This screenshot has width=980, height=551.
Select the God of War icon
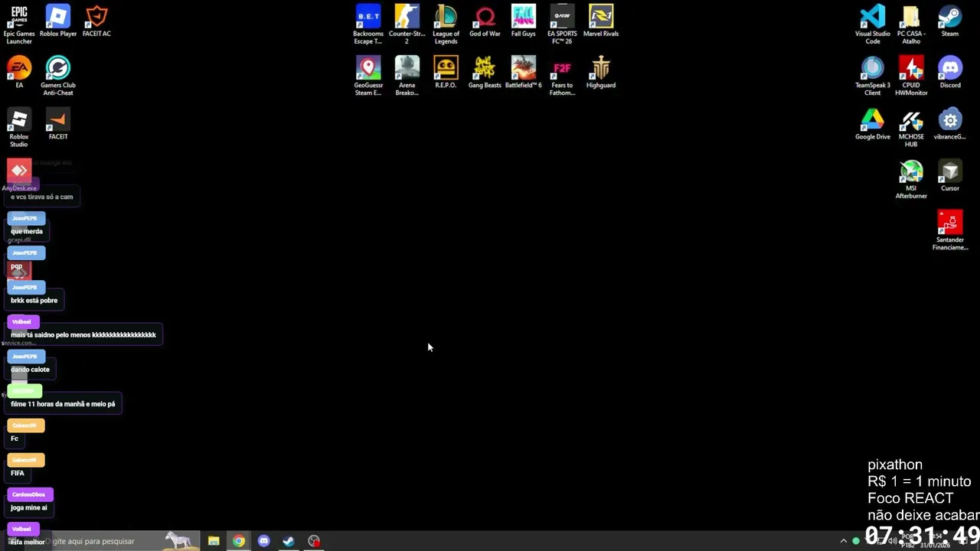(485, 21)
